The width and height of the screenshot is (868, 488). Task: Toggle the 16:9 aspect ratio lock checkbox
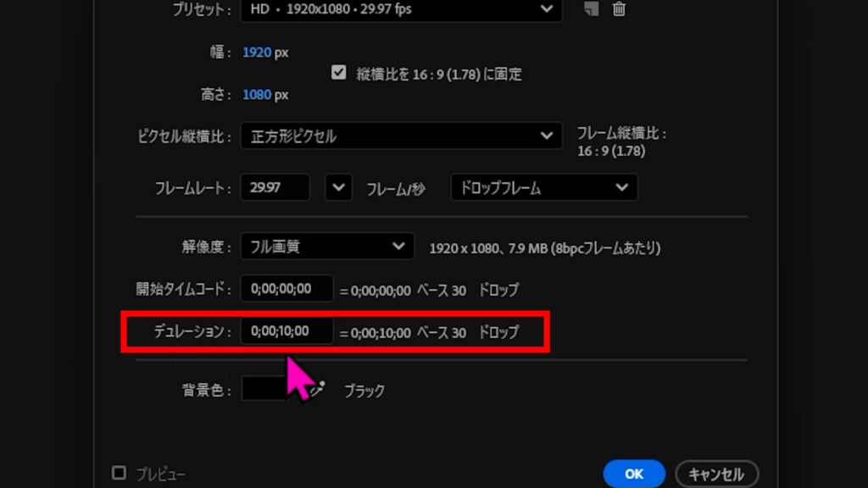point(339,73)
